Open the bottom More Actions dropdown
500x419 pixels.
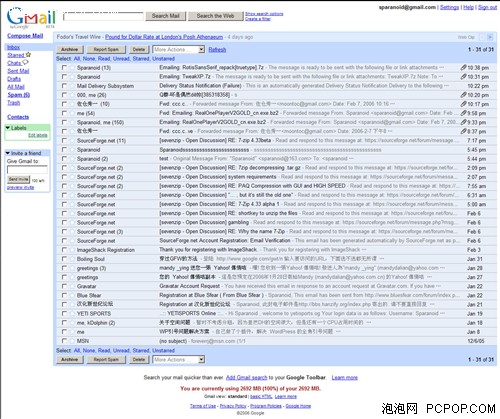click(x=179, y=360)
